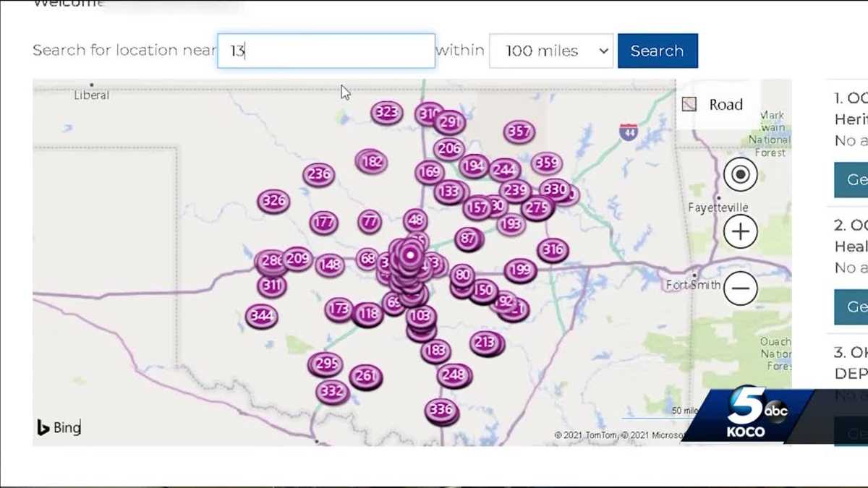868x488 pixels.
Task: Click location marker 326 on map
Action: click(273, 201)
